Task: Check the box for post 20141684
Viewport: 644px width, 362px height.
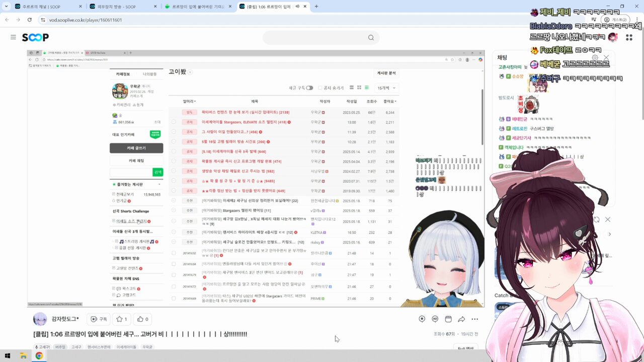Action: [174, 263]
